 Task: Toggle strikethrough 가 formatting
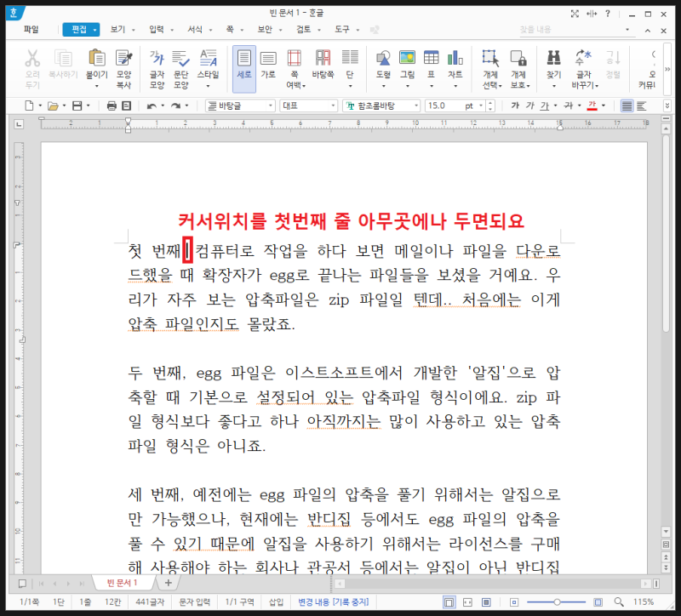569,106
